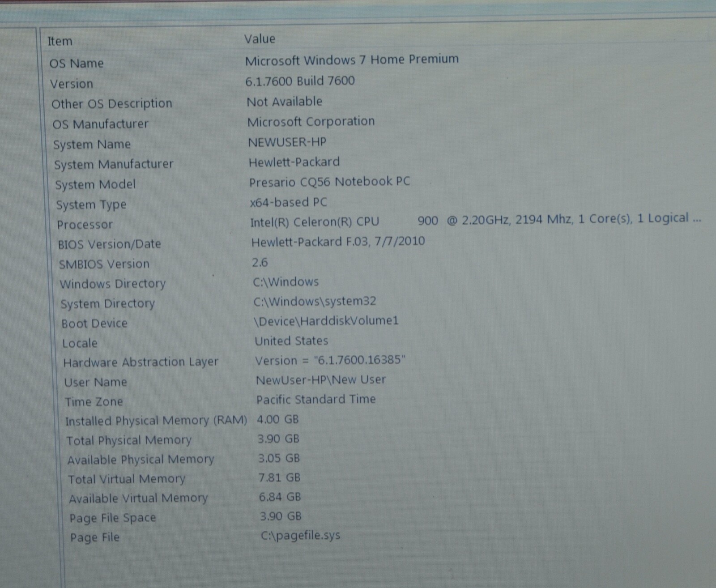Select the 'Pacific Standard Time' value
Screen dimensions: 716x588
click(316, 399)
